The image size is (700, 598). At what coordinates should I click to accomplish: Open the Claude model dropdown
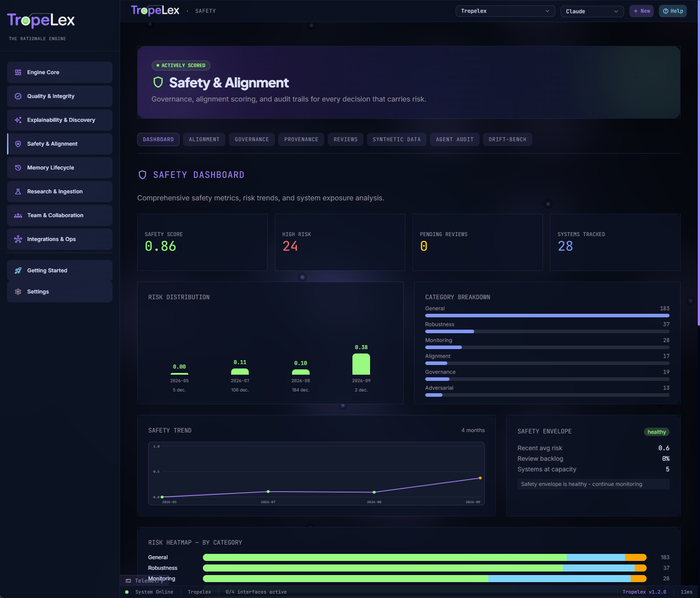(592, 11)
